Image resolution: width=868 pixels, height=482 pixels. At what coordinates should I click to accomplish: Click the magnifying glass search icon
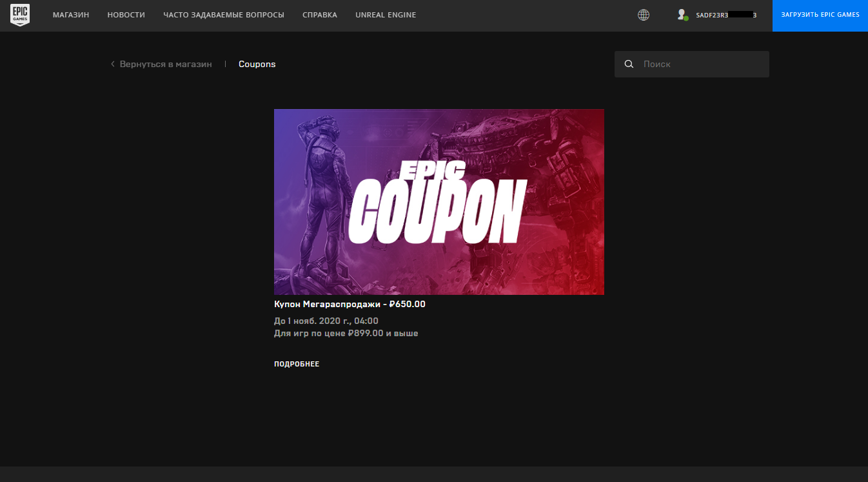(629, 65)
